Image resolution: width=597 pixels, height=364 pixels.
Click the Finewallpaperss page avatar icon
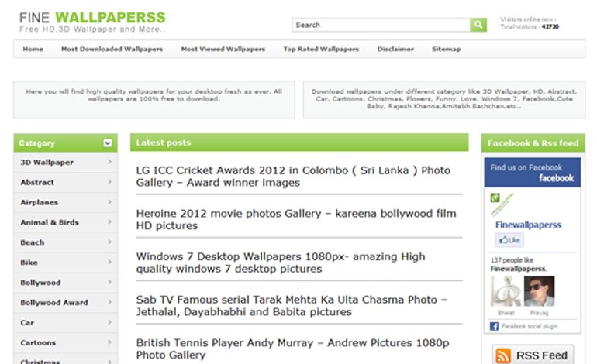[502, 204]
